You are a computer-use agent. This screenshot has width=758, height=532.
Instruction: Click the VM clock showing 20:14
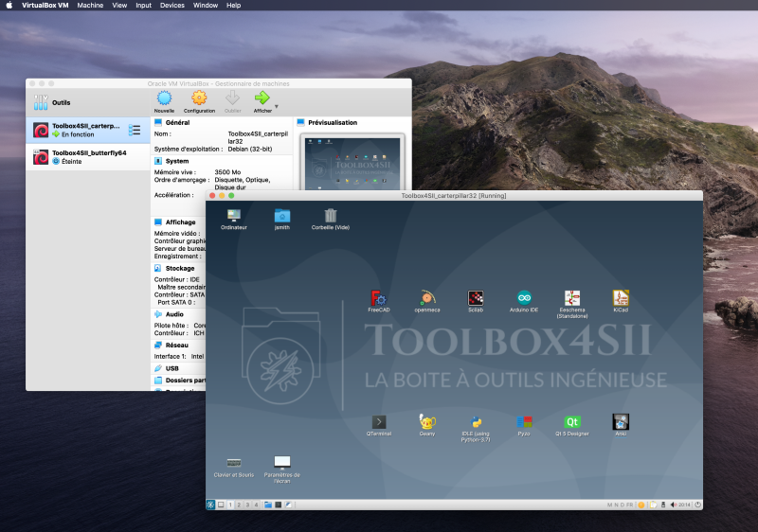(684, 505)
